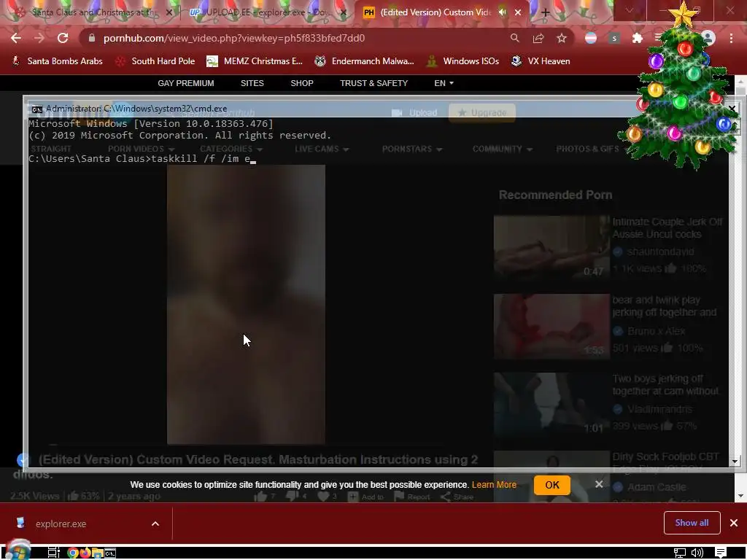Close the Santa Claus and Christmas tab
747x560 pixels.
169,12
